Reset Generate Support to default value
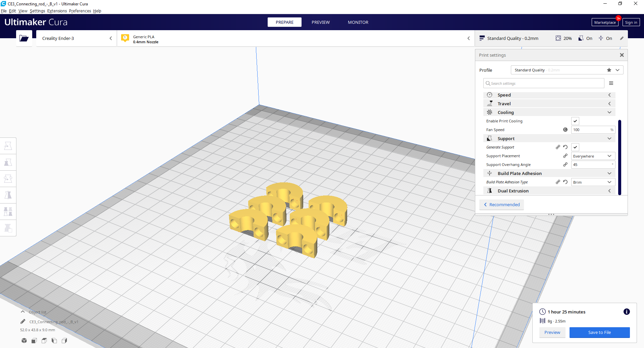 click(x=565, y=147)
